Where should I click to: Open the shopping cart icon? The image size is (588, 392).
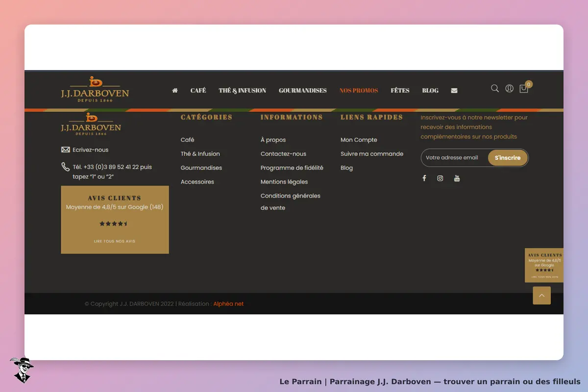(524, 89)
